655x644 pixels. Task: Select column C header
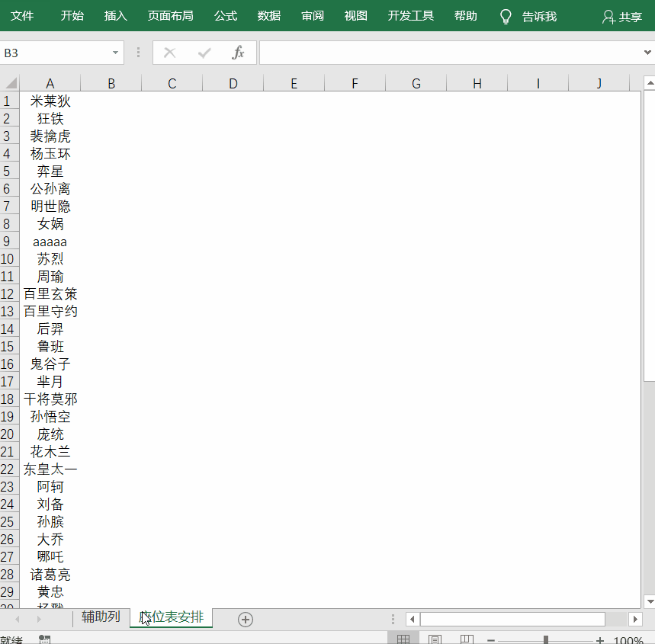[x=172, y=84]
